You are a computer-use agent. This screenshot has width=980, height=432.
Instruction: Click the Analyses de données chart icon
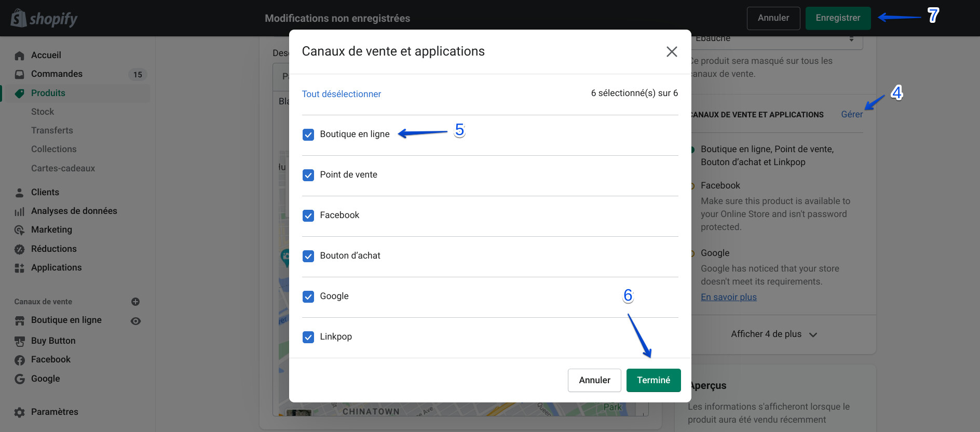tap(20, 211)
